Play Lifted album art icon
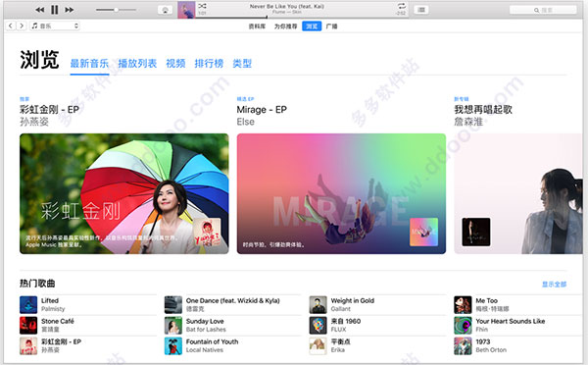The image size is (588, 365). coord(28,305)
